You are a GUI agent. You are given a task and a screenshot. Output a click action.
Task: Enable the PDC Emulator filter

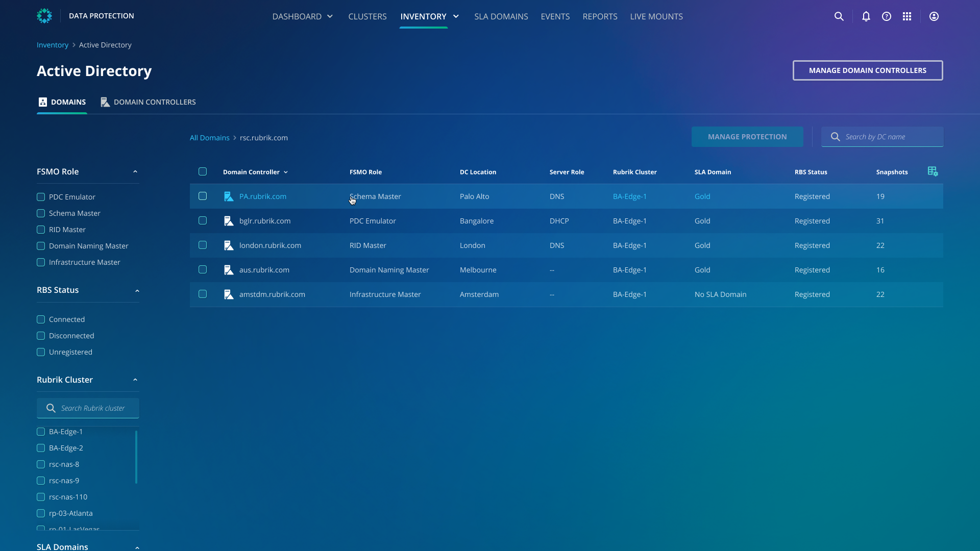tap(41, 197)
